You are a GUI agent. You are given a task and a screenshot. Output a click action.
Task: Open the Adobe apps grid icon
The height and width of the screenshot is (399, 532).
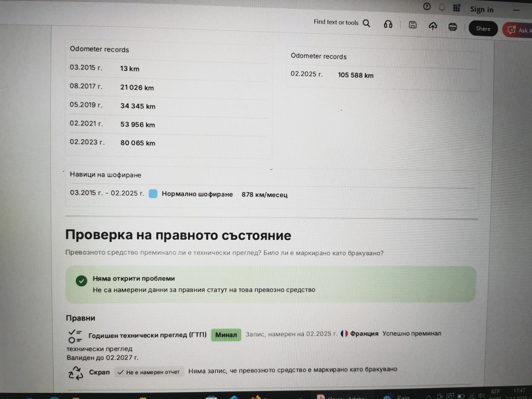click(457, 8)
